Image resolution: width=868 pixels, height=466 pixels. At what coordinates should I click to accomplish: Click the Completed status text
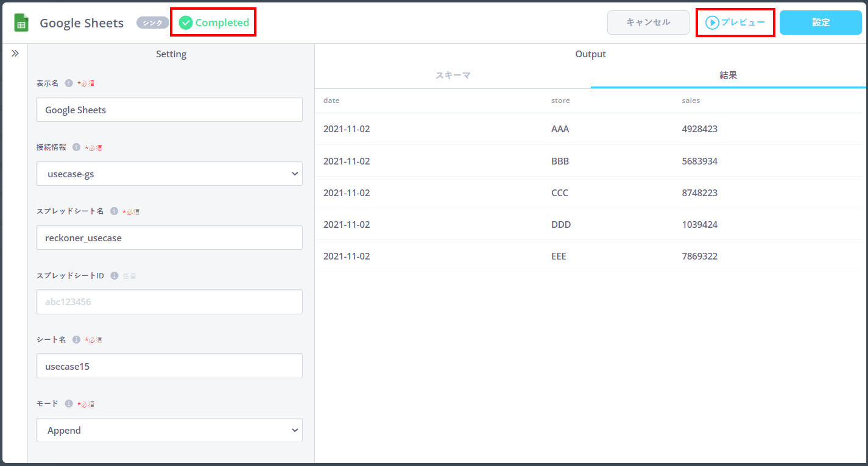[x=222, y=23]
